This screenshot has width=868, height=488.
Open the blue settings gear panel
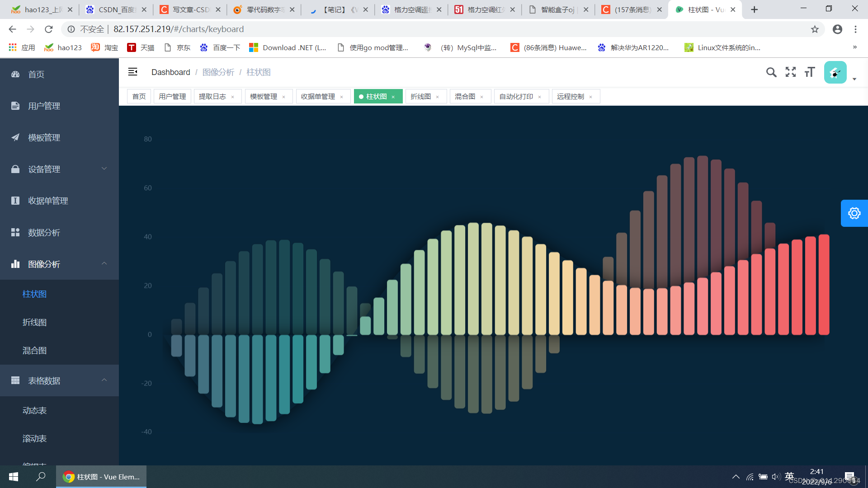point(854,213)
